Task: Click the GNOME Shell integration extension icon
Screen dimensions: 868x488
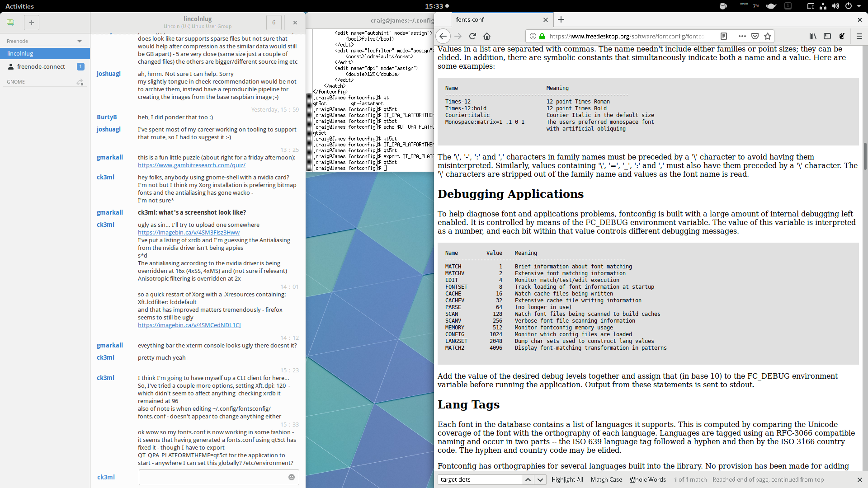Action: 842,36
